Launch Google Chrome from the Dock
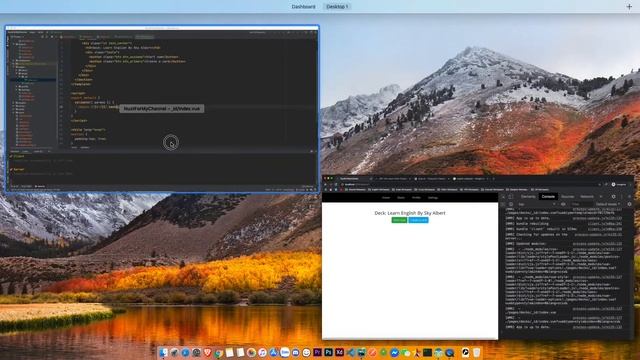This screenshot has height=360, width=640. 218,353
